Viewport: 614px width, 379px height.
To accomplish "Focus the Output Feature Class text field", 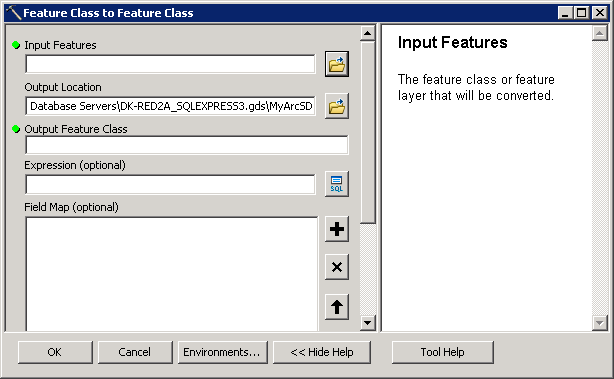I will coord(187,145).
